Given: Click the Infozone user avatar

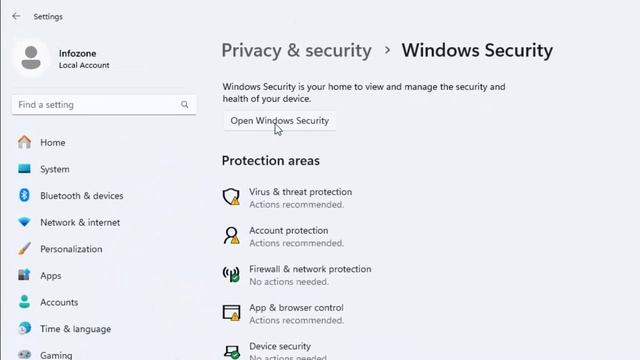Looking at the screenshot, I should coord(31,58).
